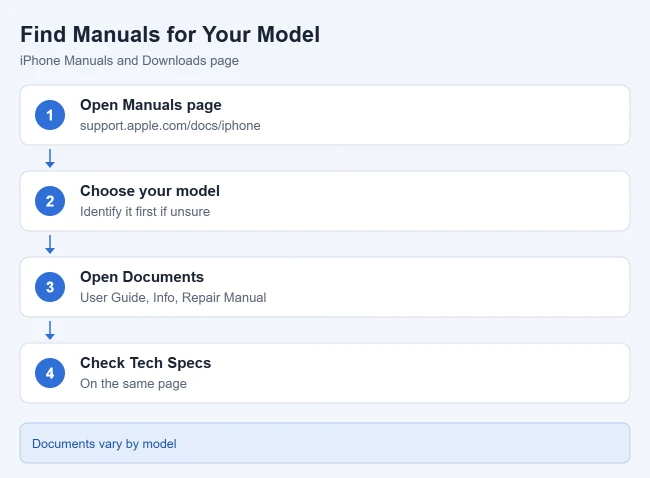The width and height of the screenshot is (650, 478).
Task: Open the support.apple.com/docs/iphone URL text
Action: coord(170,126)
